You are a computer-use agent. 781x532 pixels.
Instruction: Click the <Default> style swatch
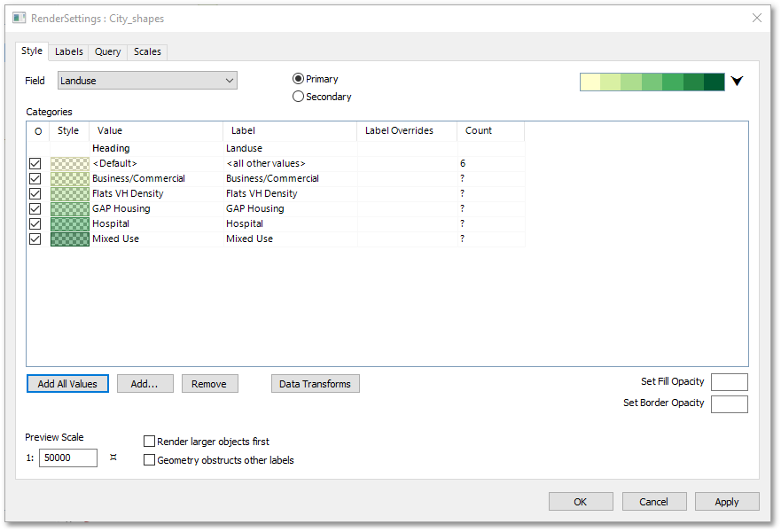coord(70,163)
